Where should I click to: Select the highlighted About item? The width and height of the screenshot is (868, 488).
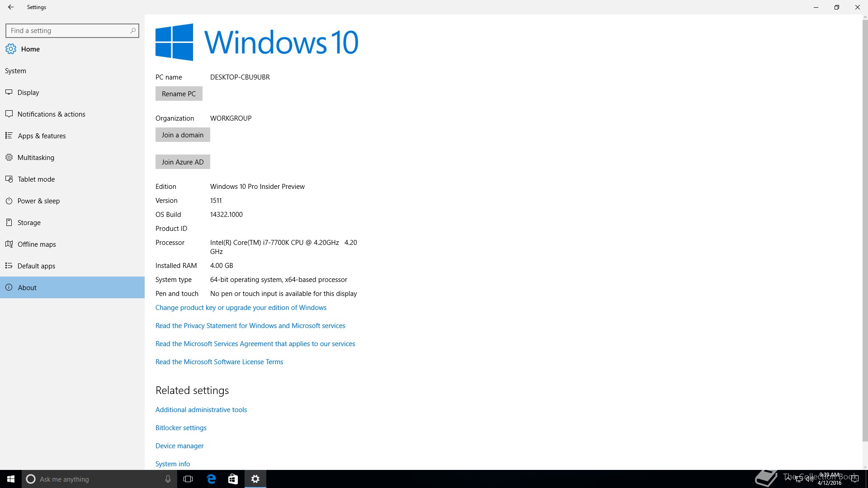72,287
